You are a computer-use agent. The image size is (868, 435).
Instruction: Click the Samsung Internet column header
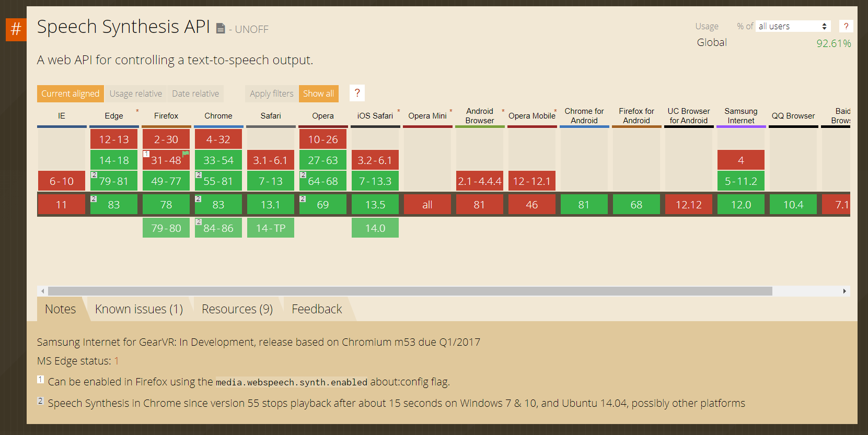coord(741,116)
